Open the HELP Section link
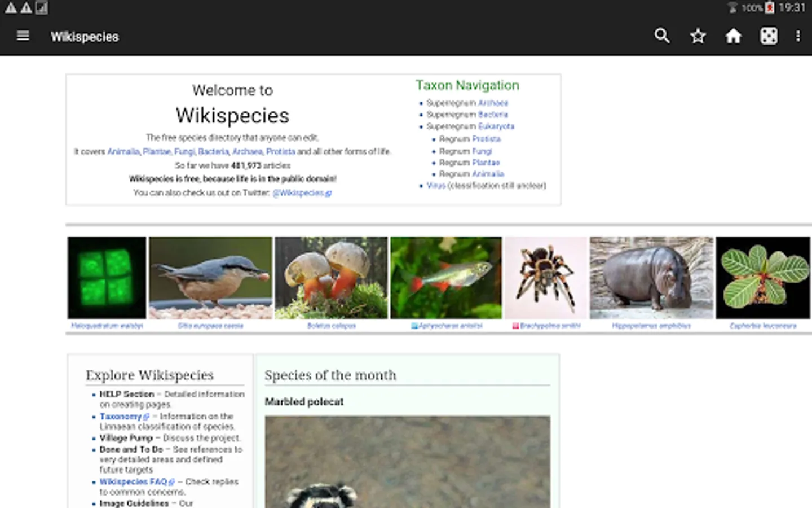The height and width of the screenshot is (508, 812). pyautogui.click(x=127, y=394)
